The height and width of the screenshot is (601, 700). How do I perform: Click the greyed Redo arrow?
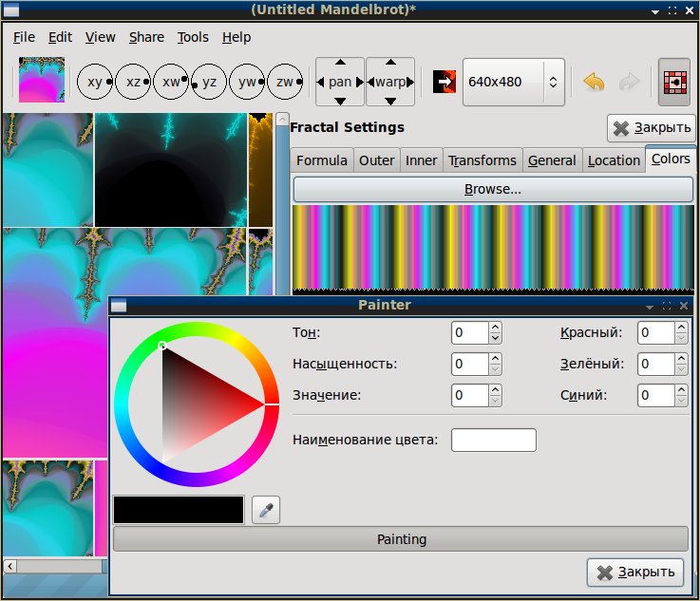(x=630, y=82)
